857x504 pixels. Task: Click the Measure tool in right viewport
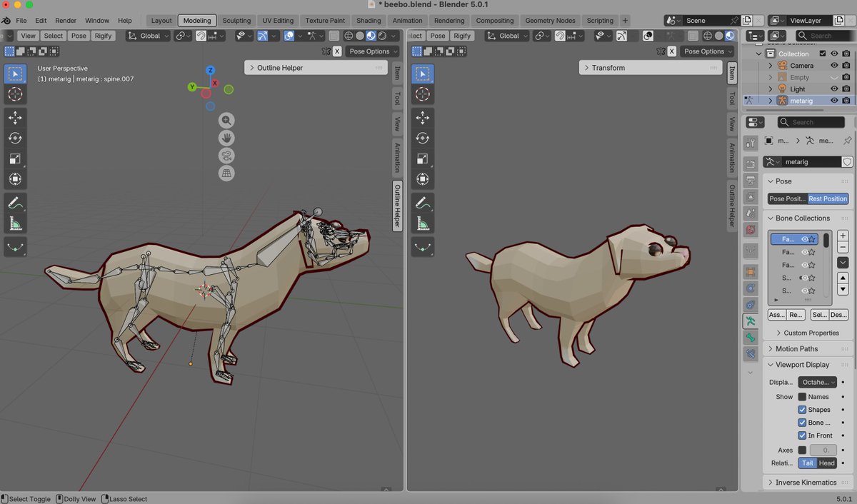pyautogui.click(x=422, y=224)
